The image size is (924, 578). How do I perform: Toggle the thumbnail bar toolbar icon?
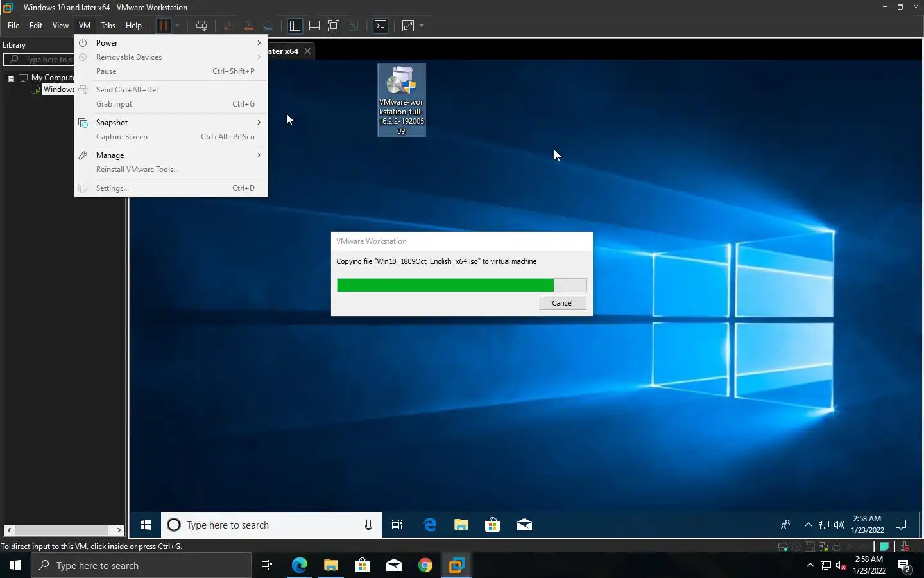[x=314, y=26]
